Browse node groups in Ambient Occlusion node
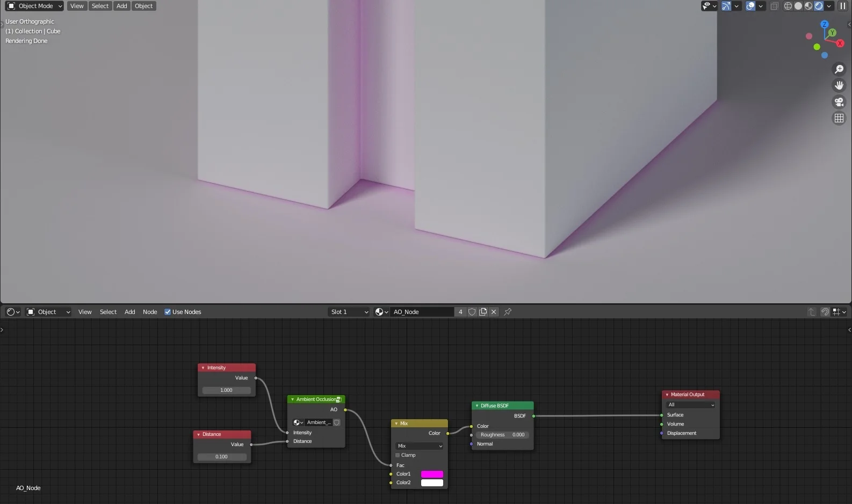 (x=298, y=422)
